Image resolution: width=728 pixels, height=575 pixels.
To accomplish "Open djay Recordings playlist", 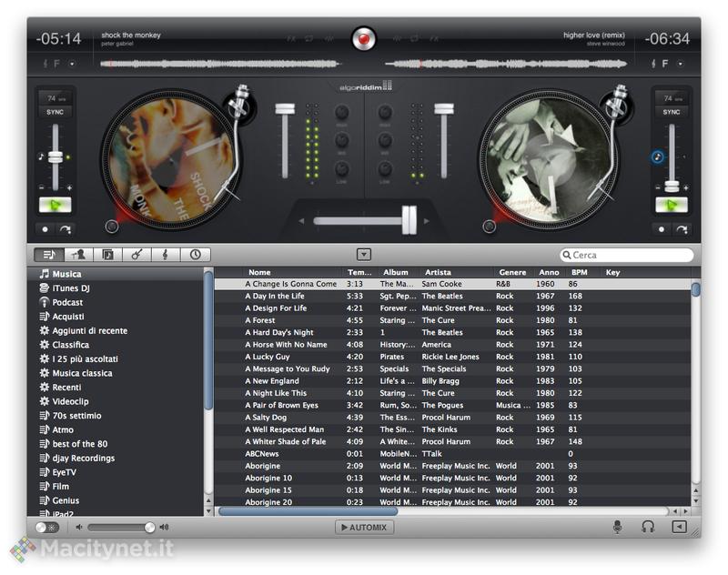I will point(116,458).
